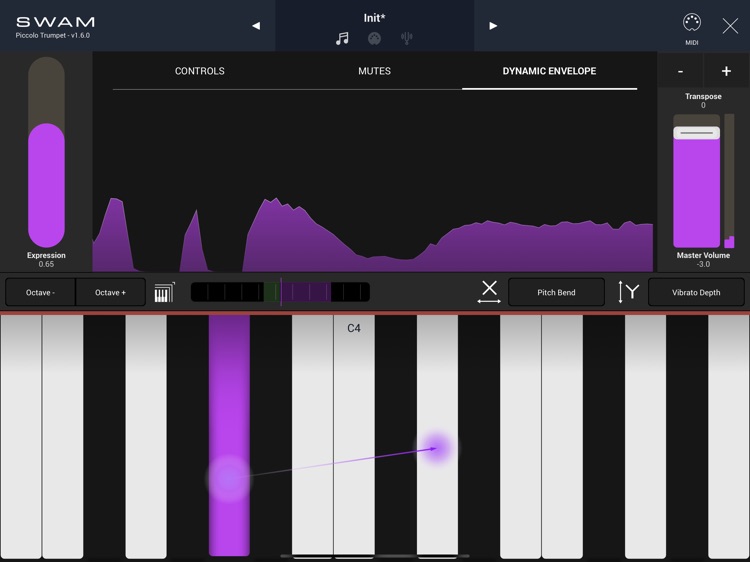Lower transpose with the minus button
Viewport: 750px width, 562px height.
click(x=680, y=71)
